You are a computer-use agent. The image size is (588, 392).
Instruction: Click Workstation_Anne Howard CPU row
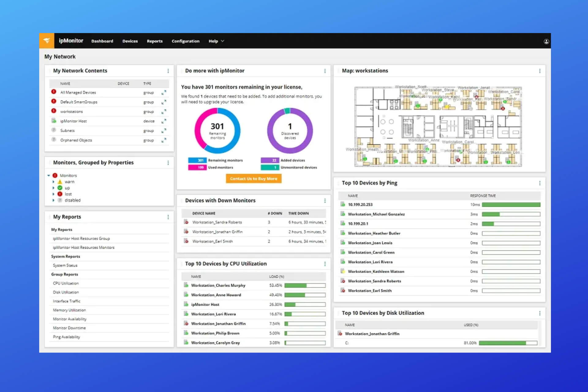coord(254,295)
